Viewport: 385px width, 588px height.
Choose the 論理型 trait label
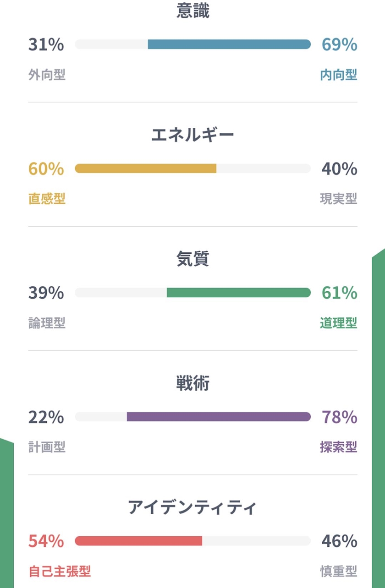tap(47, 323)
